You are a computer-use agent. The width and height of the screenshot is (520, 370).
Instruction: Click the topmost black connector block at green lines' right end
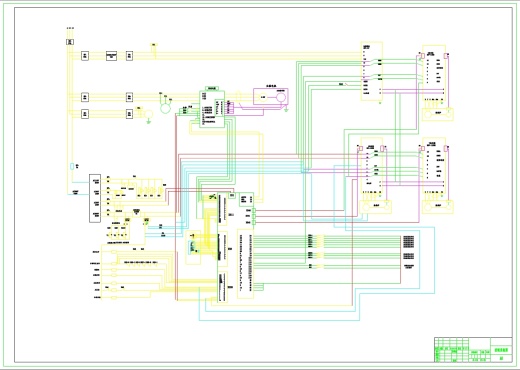click(409, 242)
